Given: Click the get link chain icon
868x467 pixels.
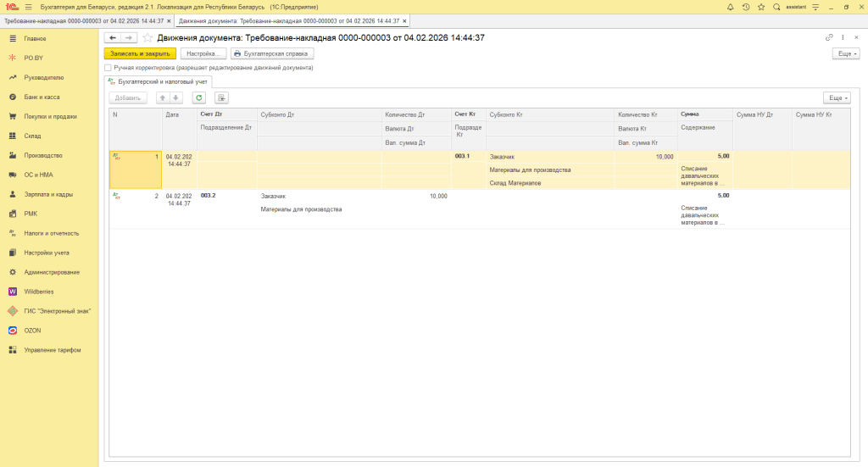Looking at the screenshot, I should tap(829, 37).
